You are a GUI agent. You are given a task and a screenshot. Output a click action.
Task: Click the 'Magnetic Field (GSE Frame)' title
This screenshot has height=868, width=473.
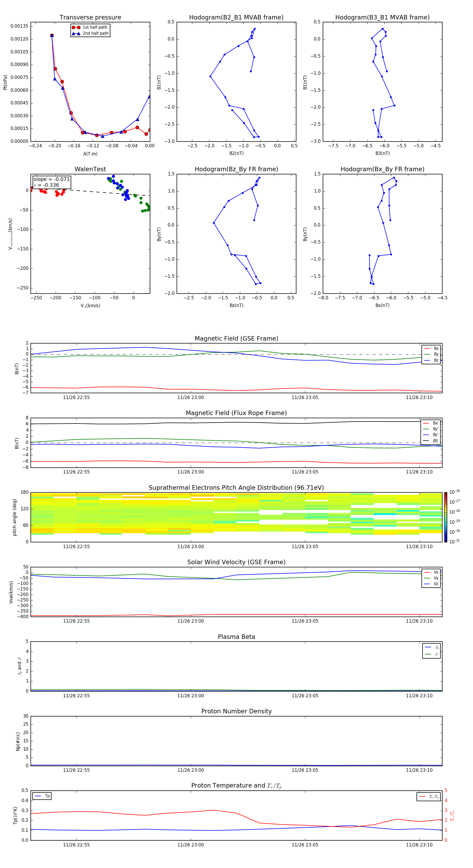pos(236,339)
